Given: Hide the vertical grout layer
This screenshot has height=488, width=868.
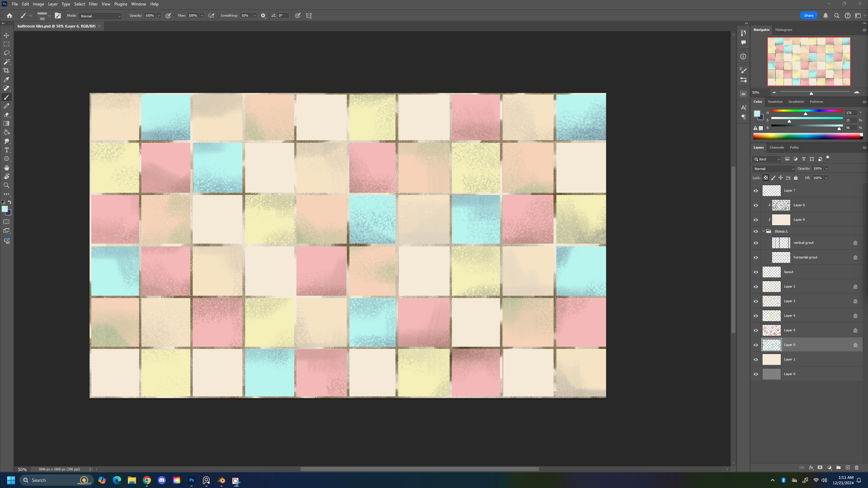Looking at the screenshot, I should click(756, 243).
